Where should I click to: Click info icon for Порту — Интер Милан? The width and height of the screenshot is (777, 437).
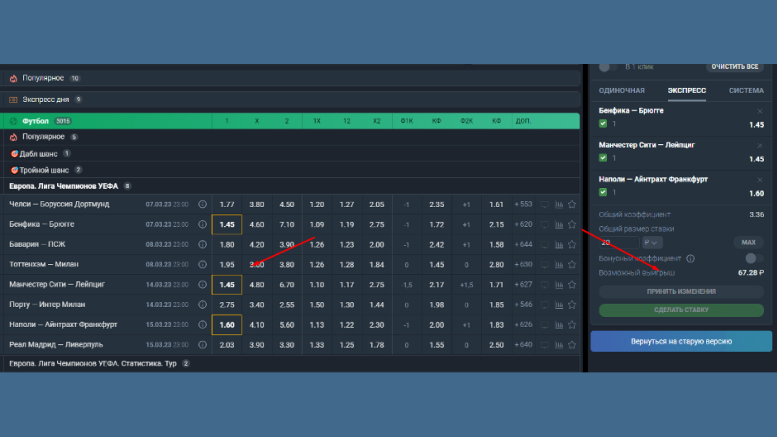(x=203, y=304)
